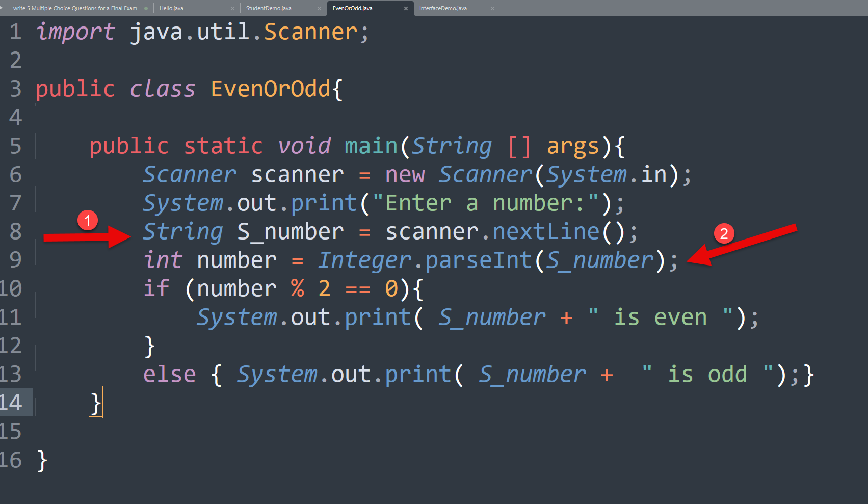Click the 'args' parameter on line 5

[573, 147]
